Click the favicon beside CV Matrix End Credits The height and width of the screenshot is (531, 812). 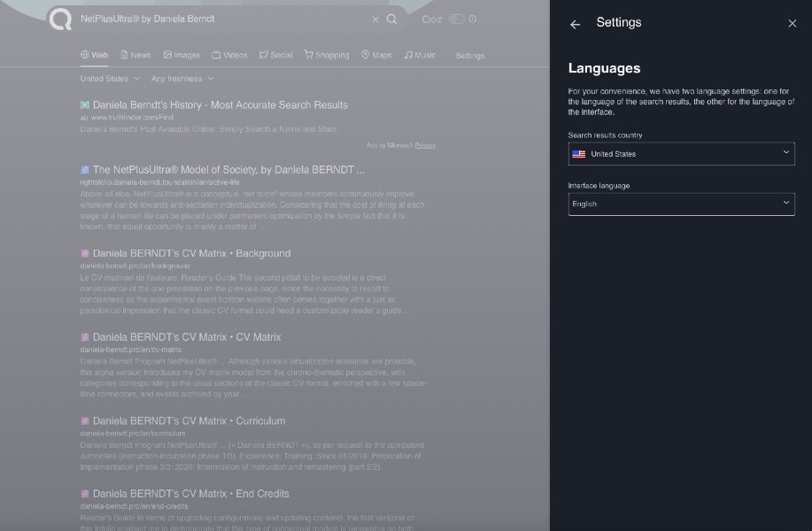pos(85,494)
